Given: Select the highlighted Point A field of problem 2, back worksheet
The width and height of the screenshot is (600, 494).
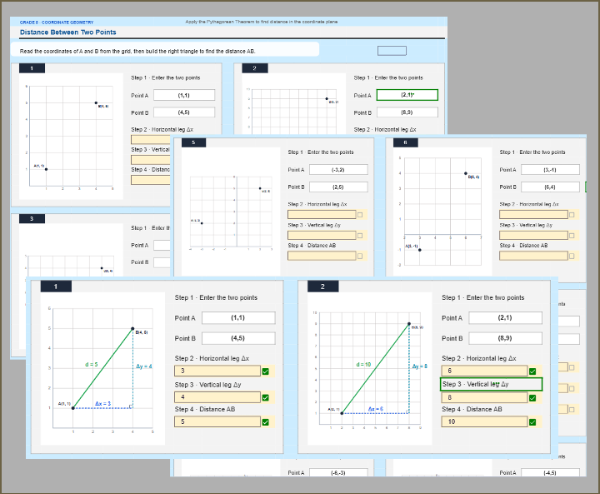Looking at the screenshot, I should tap(407, 95).
